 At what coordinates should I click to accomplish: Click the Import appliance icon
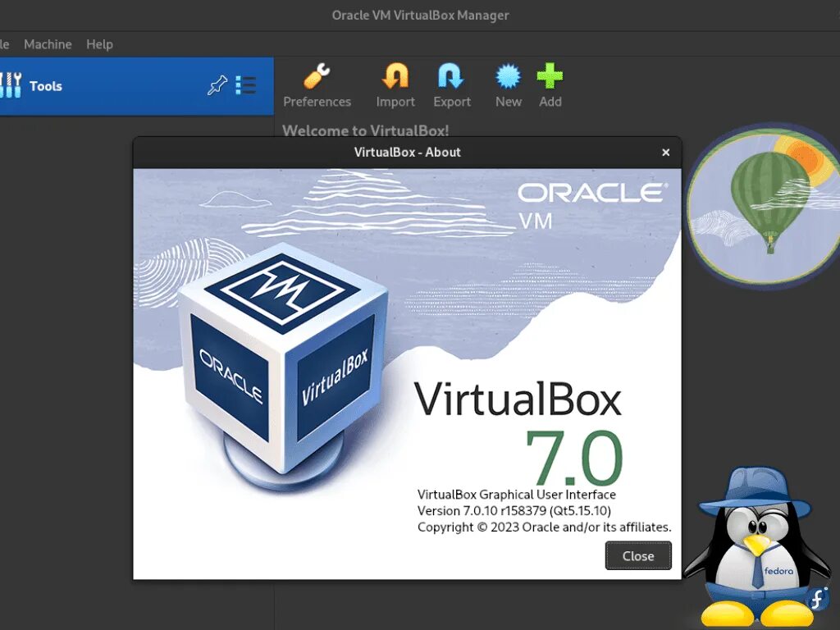click(395, 76)
